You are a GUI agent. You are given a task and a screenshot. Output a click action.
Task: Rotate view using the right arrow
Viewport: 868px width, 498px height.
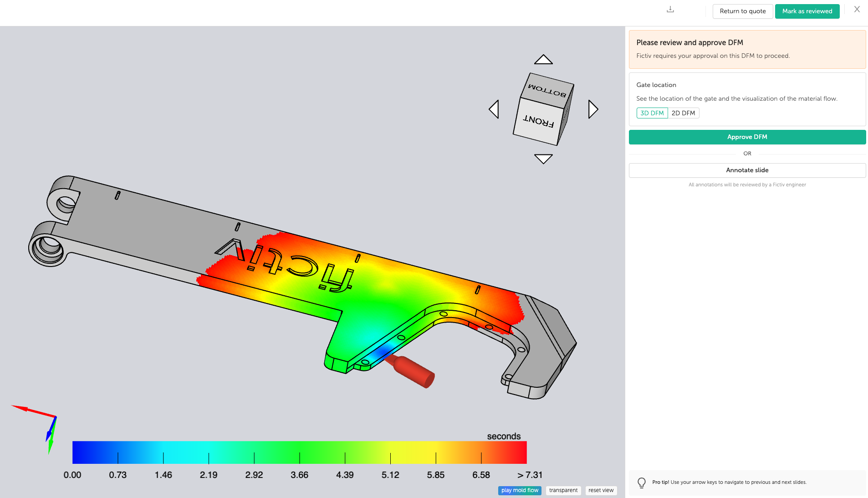click(x=592, y=109)
